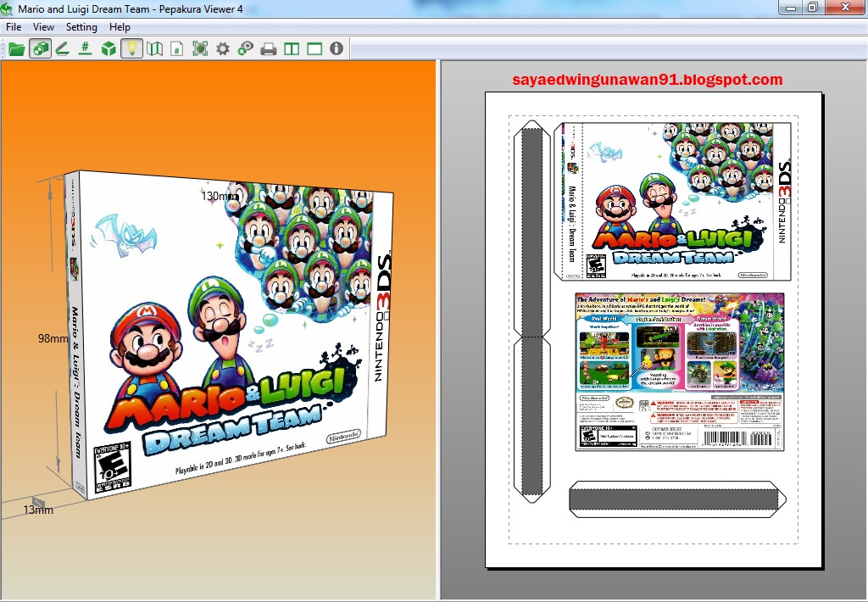Image resolution: width=868 pixels, height=602 pixels.
Task: Select the pen drawing tool
Action: [x=64, y=49]
